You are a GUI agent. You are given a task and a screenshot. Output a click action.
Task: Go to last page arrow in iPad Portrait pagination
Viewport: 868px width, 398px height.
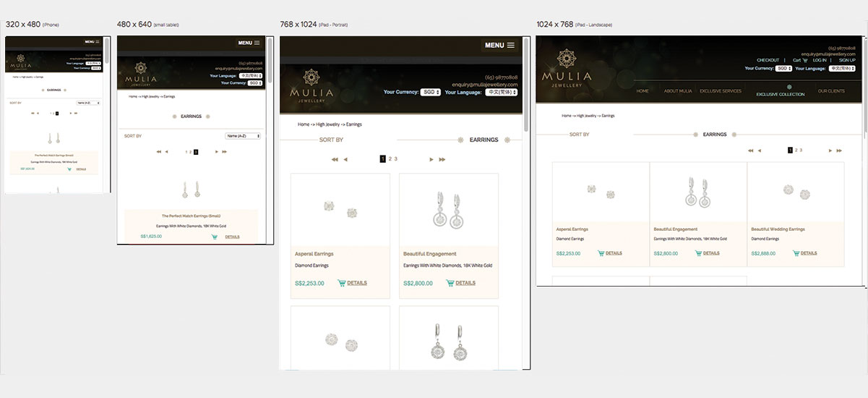[x=442, y=159]
